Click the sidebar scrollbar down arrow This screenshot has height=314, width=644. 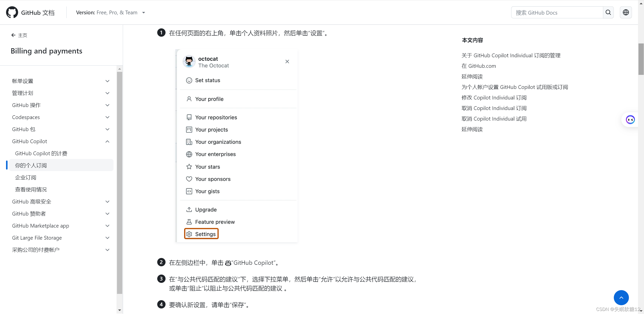tap(119, 310)
